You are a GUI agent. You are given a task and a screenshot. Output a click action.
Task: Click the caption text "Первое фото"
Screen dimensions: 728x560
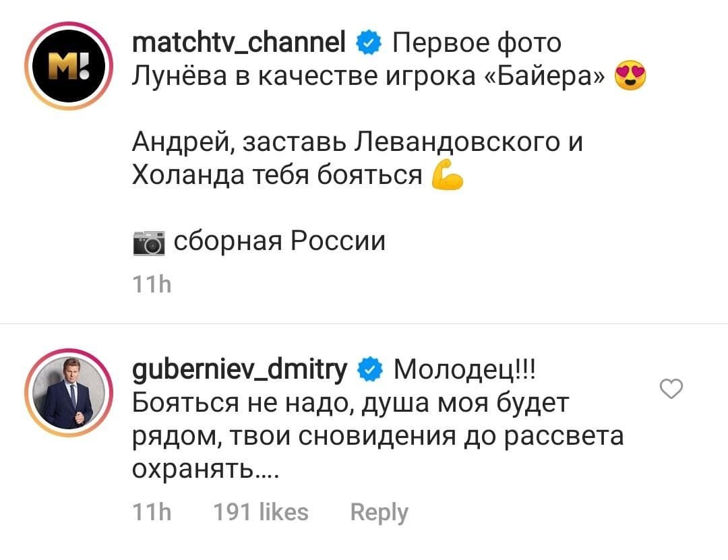[476, 44]
